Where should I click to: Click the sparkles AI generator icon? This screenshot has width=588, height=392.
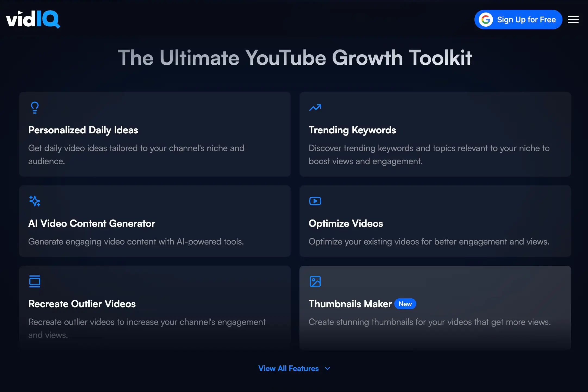(35, 201)
